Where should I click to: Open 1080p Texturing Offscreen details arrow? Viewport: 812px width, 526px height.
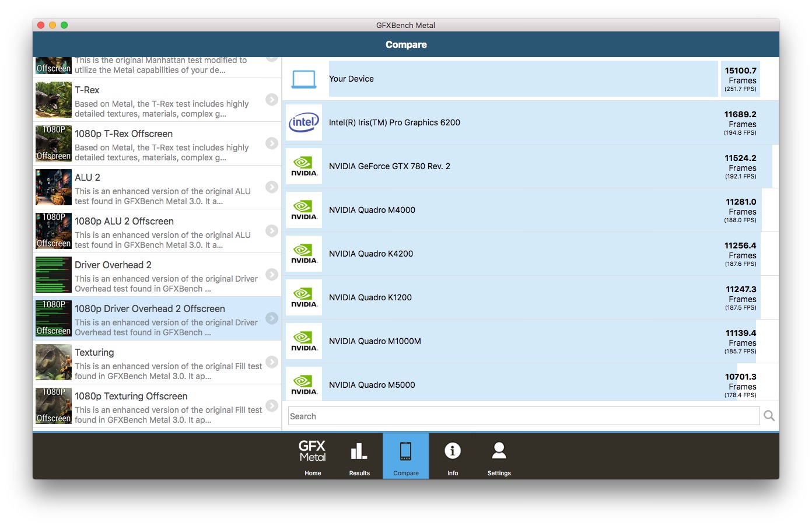pos(272,406)
